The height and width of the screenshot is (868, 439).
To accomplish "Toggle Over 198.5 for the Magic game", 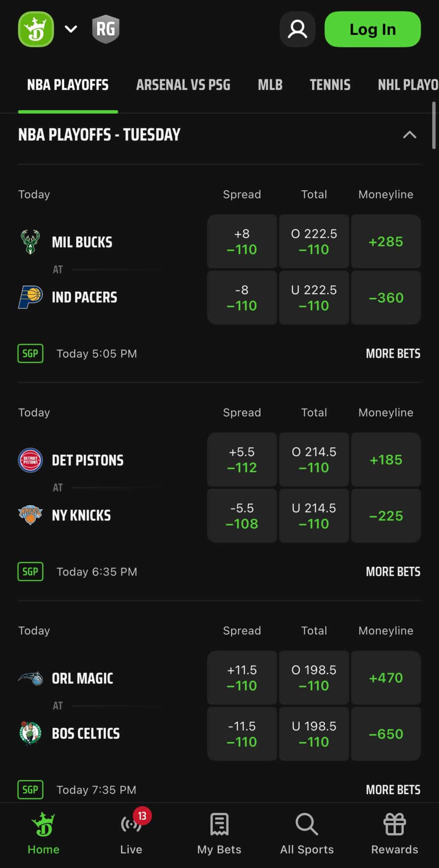I will pos(313,677).
